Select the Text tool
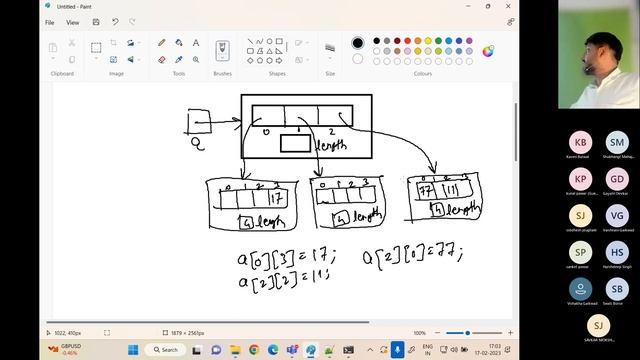The width and height of the screenshot is (640, 360). point(196,42)
